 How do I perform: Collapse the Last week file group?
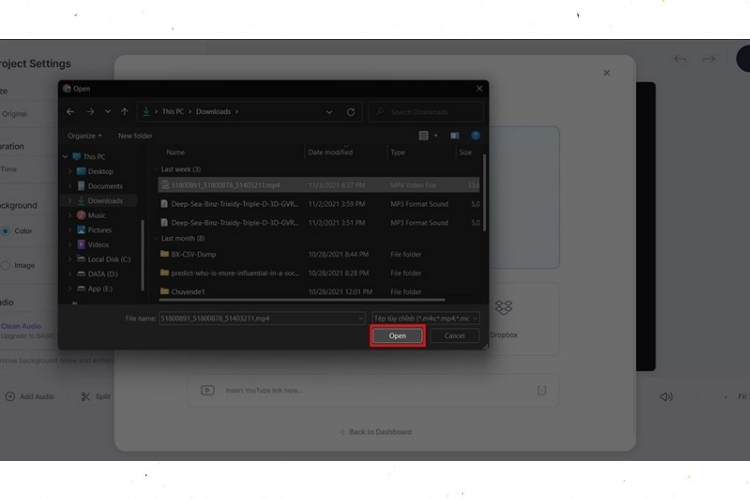(x=156, y=169)
